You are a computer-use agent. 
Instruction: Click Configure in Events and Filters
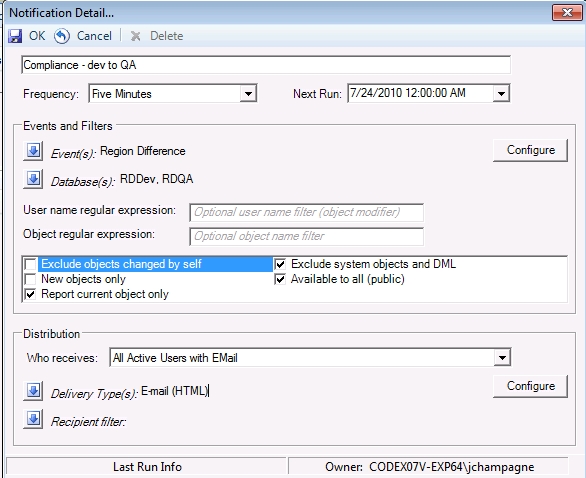530,150
